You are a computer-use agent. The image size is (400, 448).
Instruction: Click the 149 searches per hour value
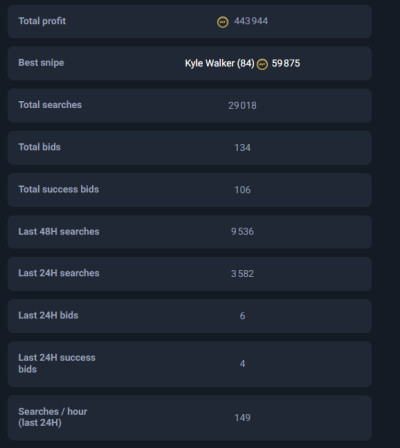[x=242, y=418]
